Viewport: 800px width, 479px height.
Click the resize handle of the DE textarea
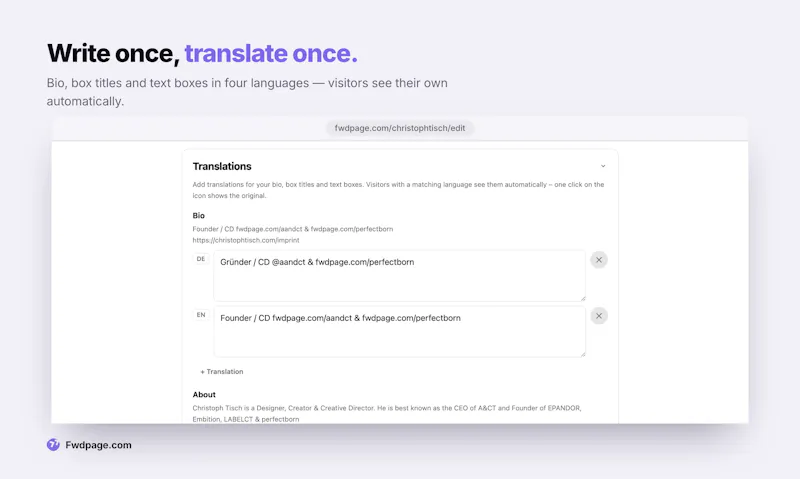point(583,298)
